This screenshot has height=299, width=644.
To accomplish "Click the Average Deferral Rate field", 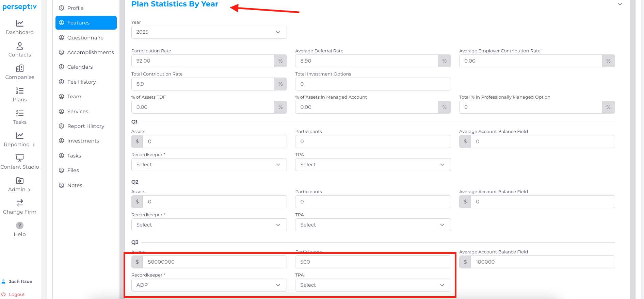I will (367, 61).
